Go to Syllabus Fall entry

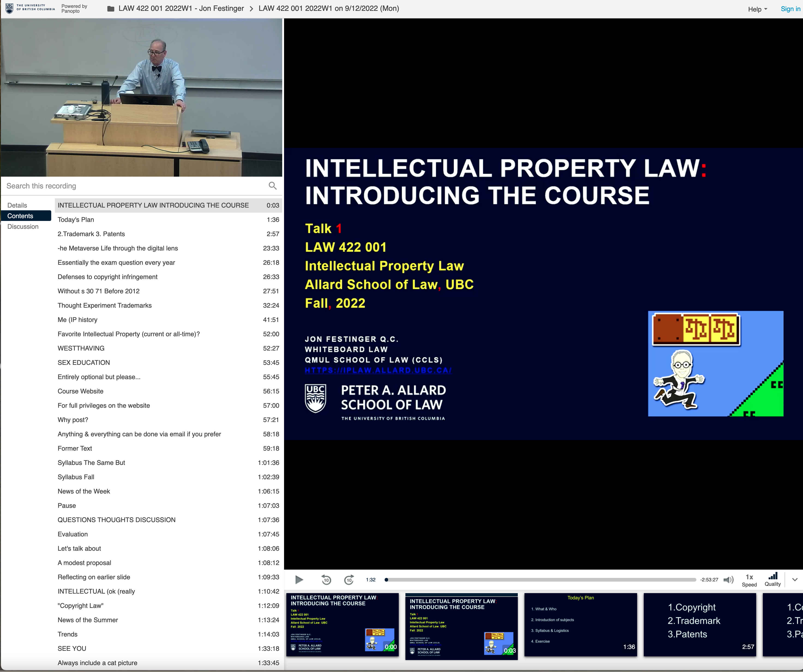(168, 477)
